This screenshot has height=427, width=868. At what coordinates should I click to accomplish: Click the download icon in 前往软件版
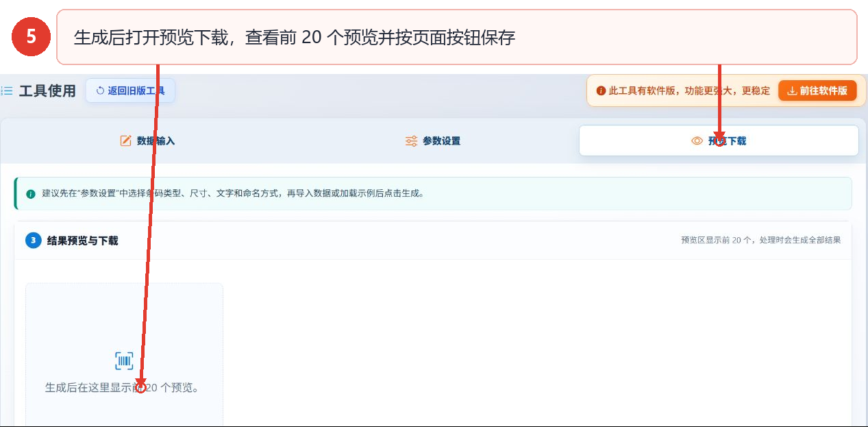[792, 90]
